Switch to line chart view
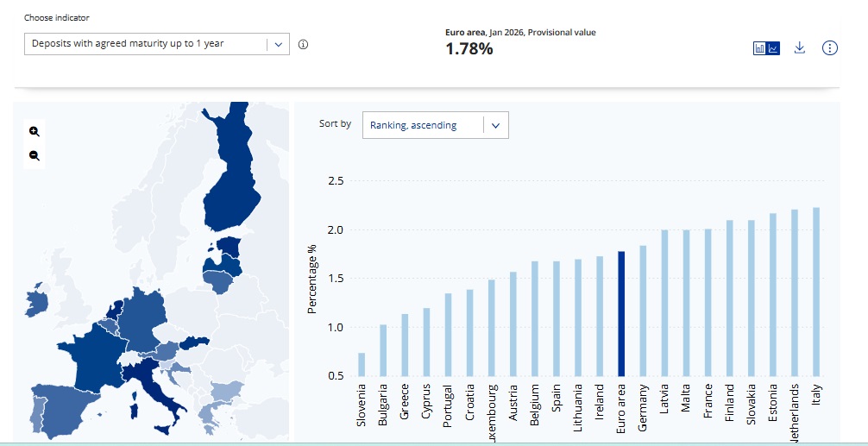 point(773,48)
